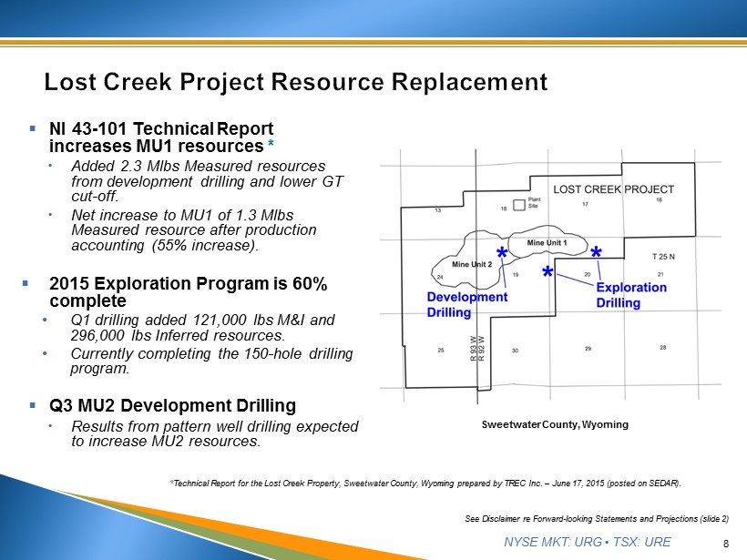Viewport: 747px width, 560px height.
Task: Click the 'See Disclaimer' forward-looking statements note
Action: [596, 518]
